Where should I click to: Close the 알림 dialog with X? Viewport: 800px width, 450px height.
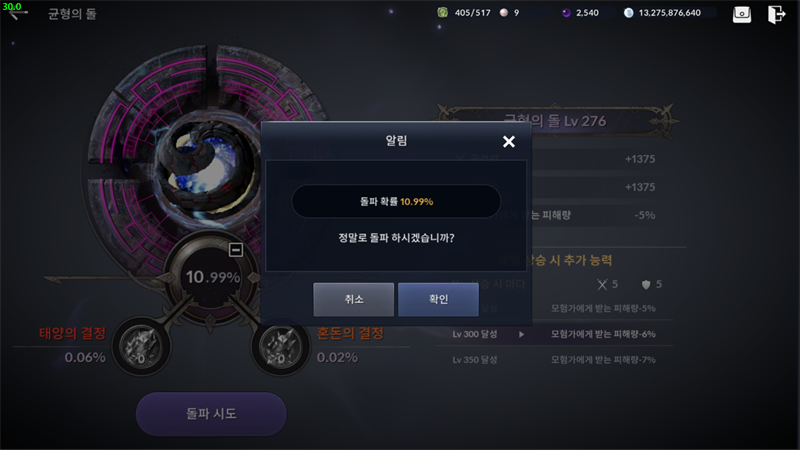click(x=509, y=141)
